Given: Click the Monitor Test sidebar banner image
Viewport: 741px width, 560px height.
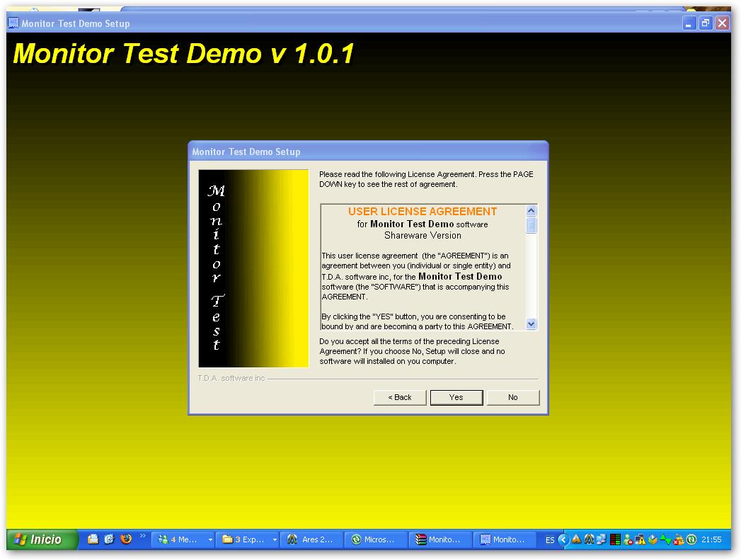Looking at the screenshot, I should [253, 268].
